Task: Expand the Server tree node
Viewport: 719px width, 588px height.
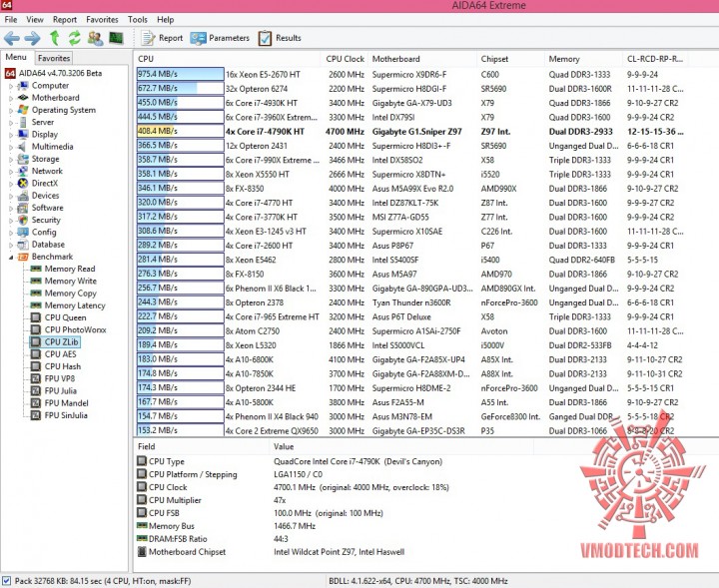Action: [x=11, y=123]
